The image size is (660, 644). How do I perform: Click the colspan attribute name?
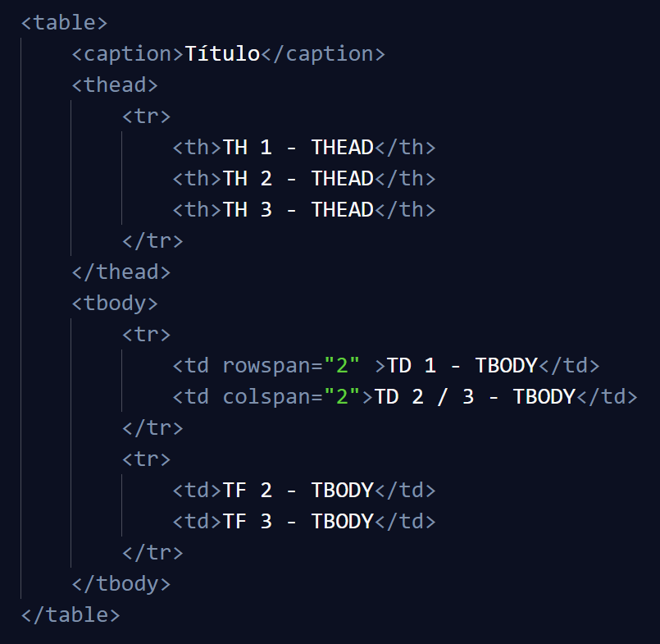(266, 397)
